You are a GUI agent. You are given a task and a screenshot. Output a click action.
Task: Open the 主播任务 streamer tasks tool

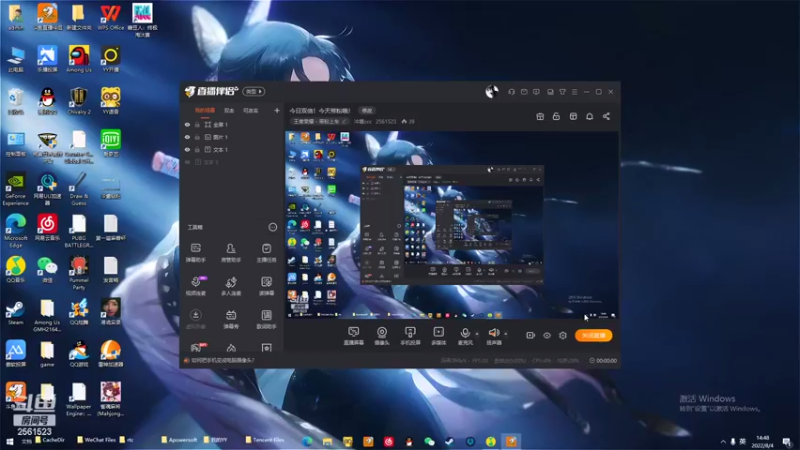(x=266, y=253)
